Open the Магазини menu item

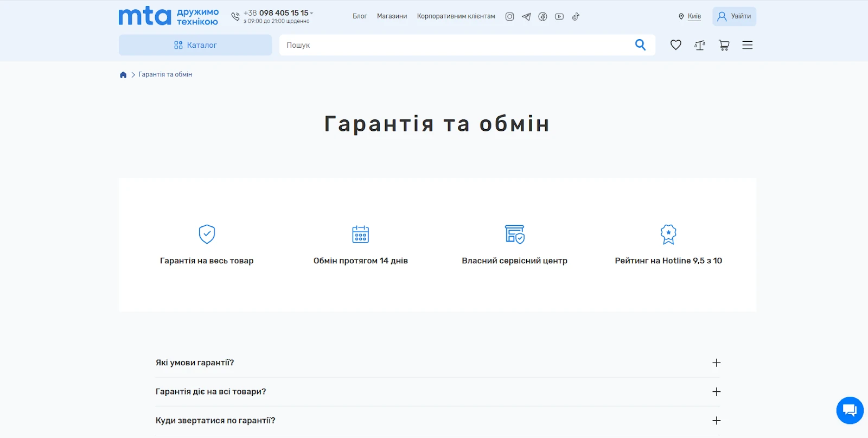pyautogui.click(x=392, y=16)
